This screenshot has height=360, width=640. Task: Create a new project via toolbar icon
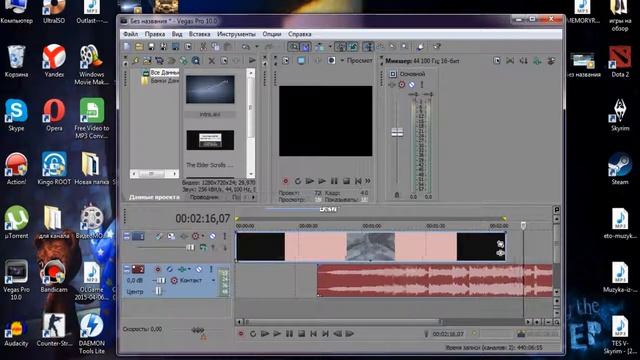point(127,47)
